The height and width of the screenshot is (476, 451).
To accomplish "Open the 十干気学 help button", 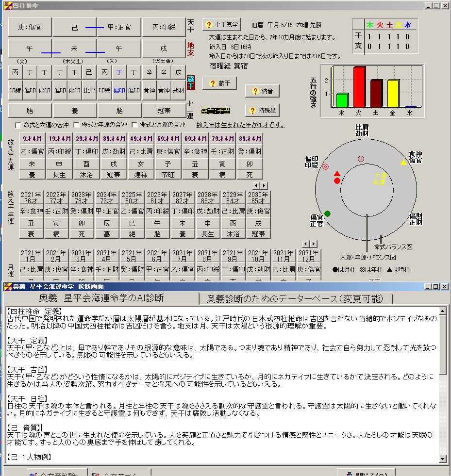I will [221, 25].
